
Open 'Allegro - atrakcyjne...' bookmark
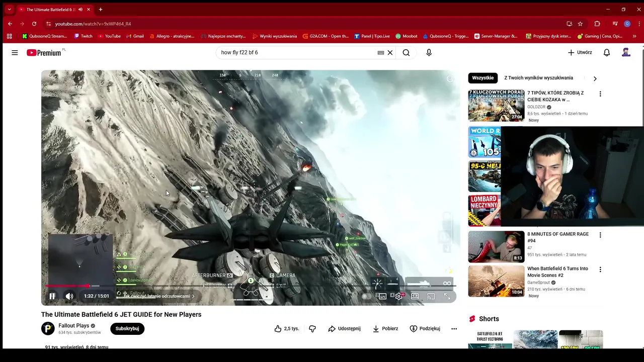172,36
